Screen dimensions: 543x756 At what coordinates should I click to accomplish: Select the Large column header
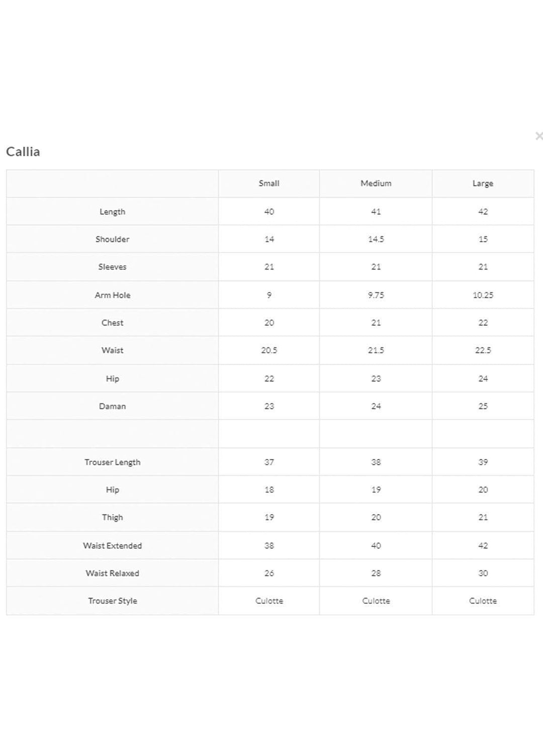point(483,184)
